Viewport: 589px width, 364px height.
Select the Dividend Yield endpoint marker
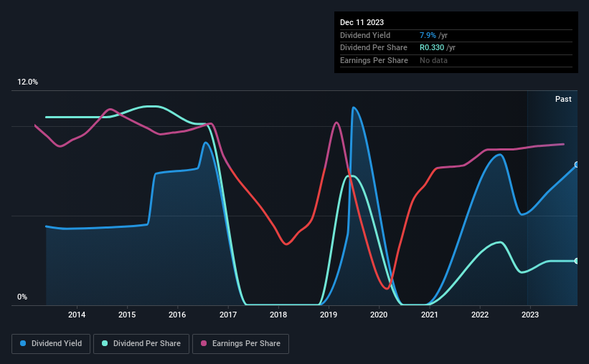(577, 164)
